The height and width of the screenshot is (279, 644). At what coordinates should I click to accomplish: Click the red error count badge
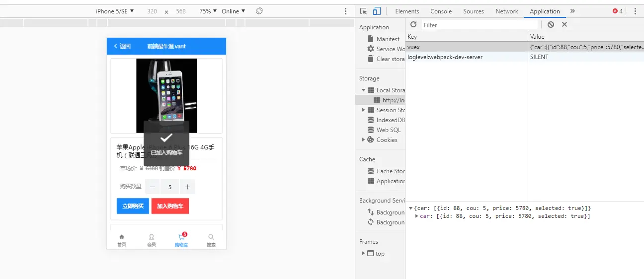pos(618,11)
